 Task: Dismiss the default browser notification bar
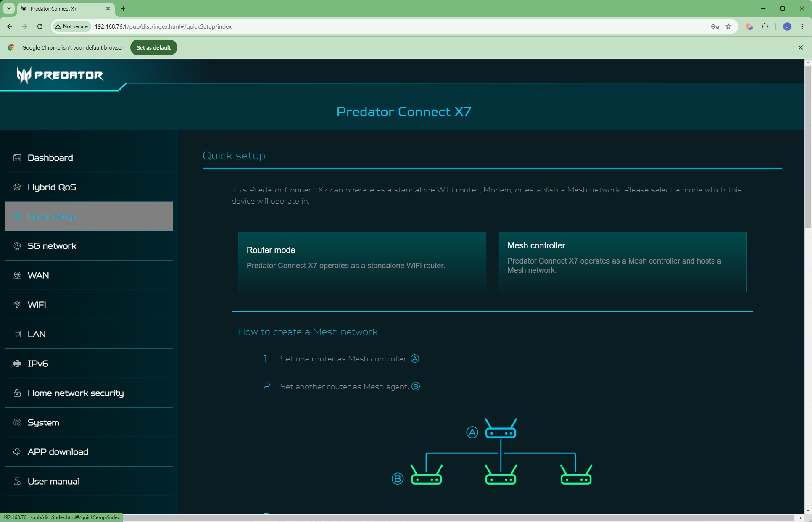pyautogui.click(x=800, y=47)
